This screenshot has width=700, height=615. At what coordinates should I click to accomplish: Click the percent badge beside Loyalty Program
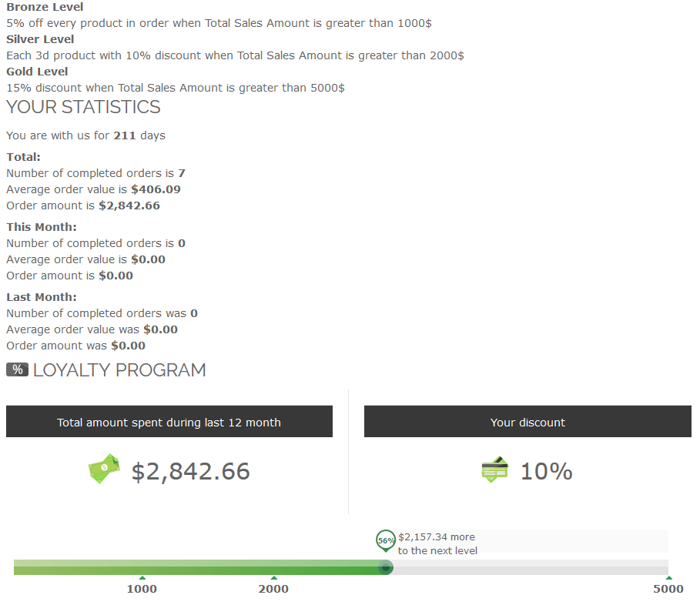tap(17, 370)
